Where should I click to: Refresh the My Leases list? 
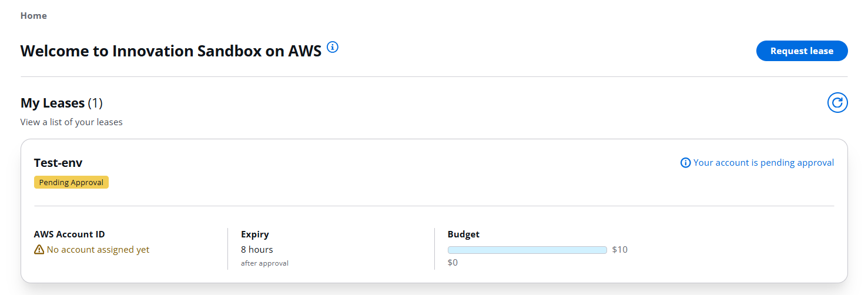click(x=837, y=103)
